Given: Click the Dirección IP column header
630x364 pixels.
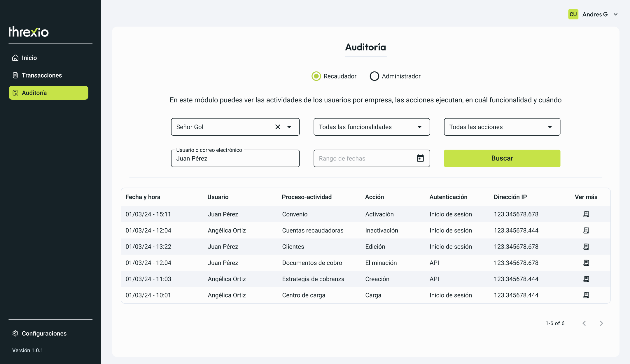Looking at the screenshot, I should click(x=510, y=197).
